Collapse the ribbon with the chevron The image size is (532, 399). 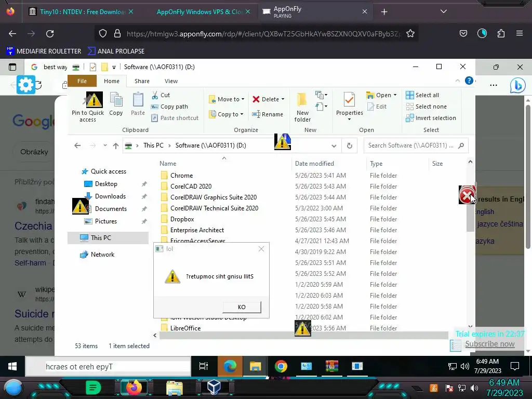457,81
